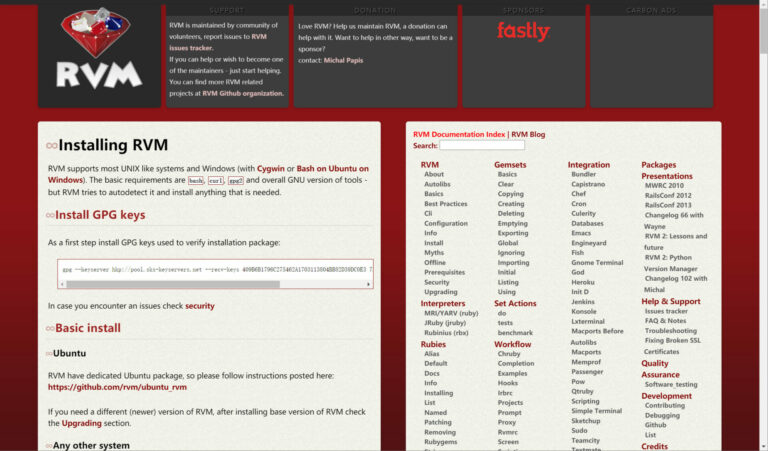Image resolution: width=768 pixels, height=451 pixels.
Task: Click gpg keyserver command text
Action: [x=217, y=269]
